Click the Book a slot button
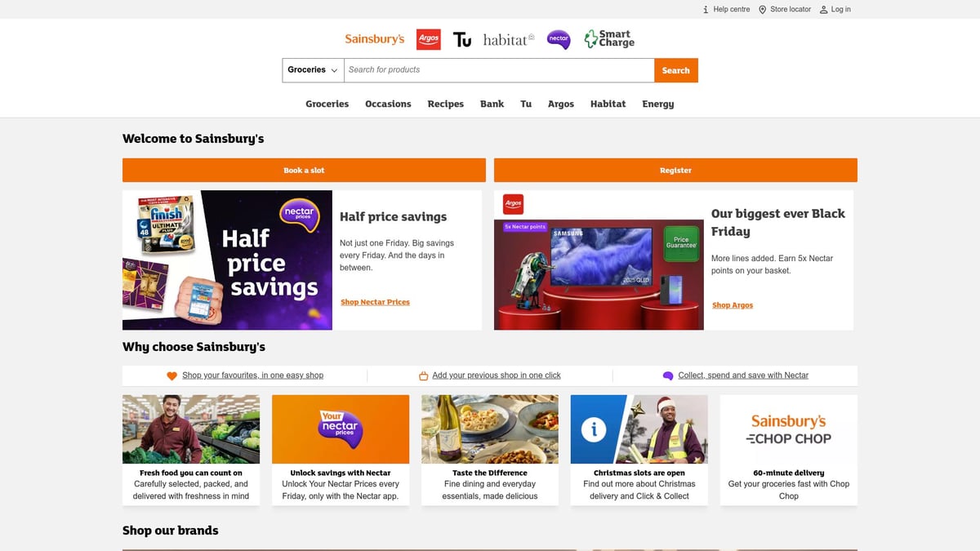Screen dimensions: 980x551 (304, 170)
